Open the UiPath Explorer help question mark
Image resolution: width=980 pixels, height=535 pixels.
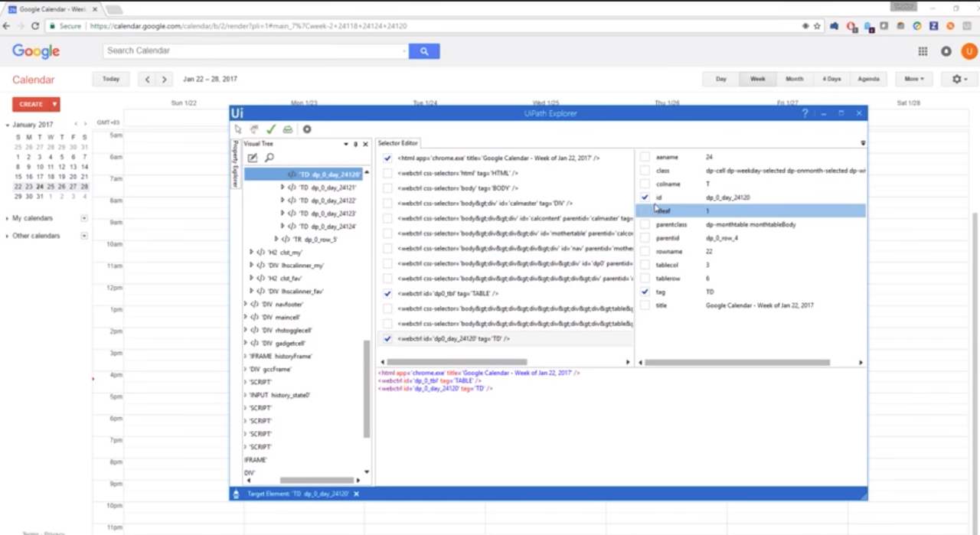(805, 113)
